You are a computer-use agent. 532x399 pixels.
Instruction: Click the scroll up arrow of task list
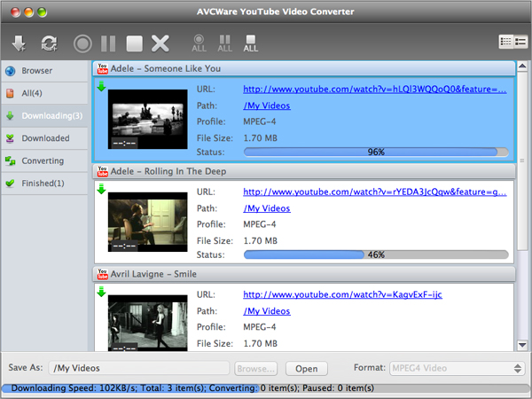click(522, 66)
